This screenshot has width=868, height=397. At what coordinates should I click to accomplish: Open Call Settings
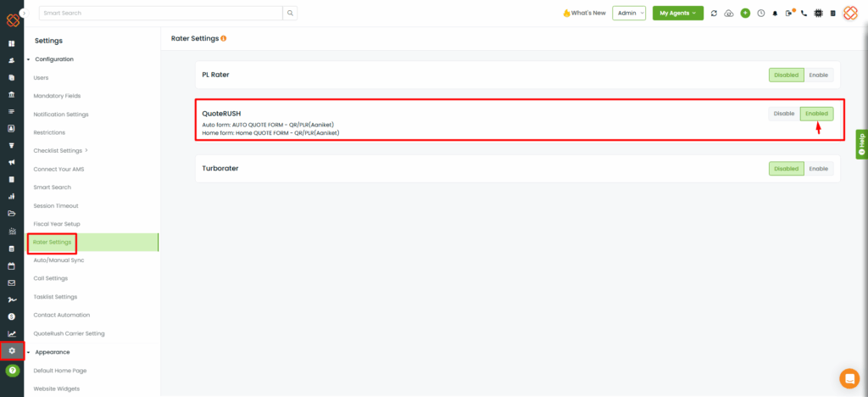pyautogui.click(x=50, y=278)
